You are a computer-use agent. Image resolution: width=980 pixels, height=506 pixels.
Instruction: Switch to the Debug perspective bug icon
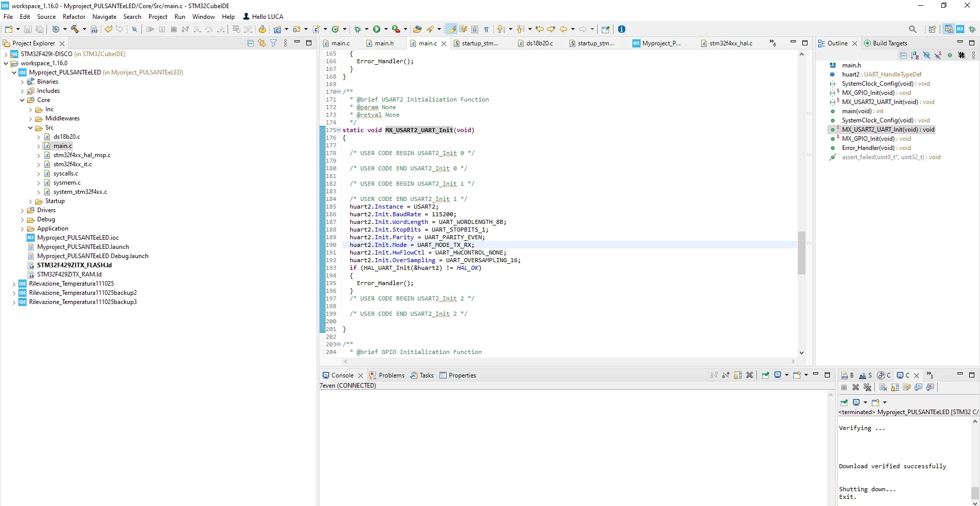tap(972, 29)
